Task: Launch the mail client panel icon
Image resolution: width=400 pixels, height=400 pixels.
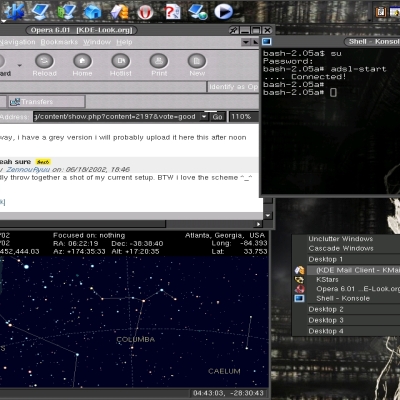Action: pos(119,12)
